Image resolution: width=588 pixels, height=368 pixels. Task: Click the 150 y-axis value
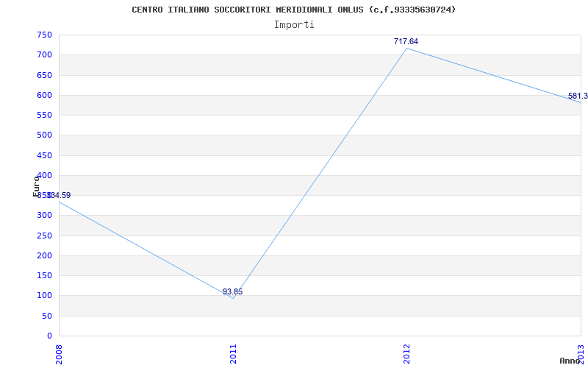44,275
